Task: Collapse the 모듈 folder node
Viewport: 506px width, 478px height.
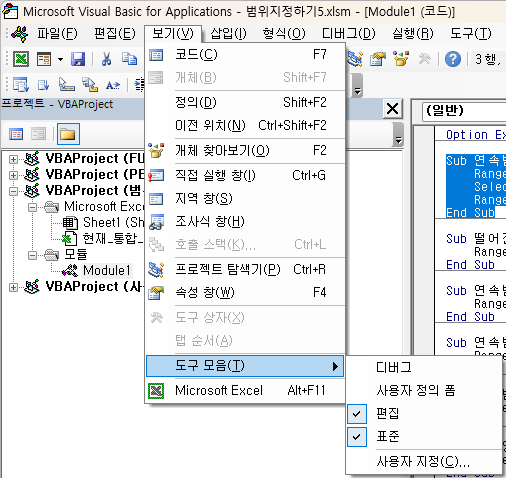Action: [32, 255]
